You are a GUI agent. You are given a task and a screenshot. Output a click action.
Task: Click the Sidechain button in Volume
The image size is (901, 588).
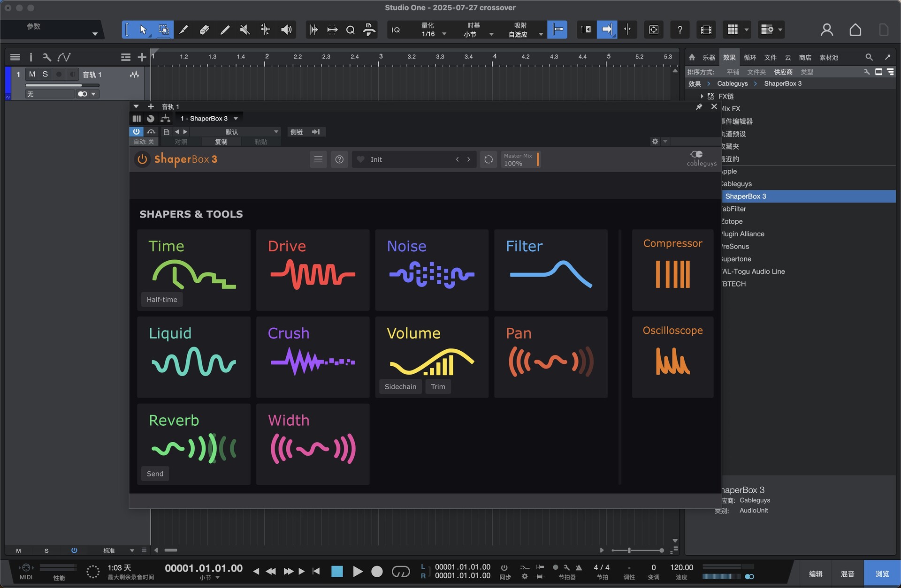click(400, 387)
